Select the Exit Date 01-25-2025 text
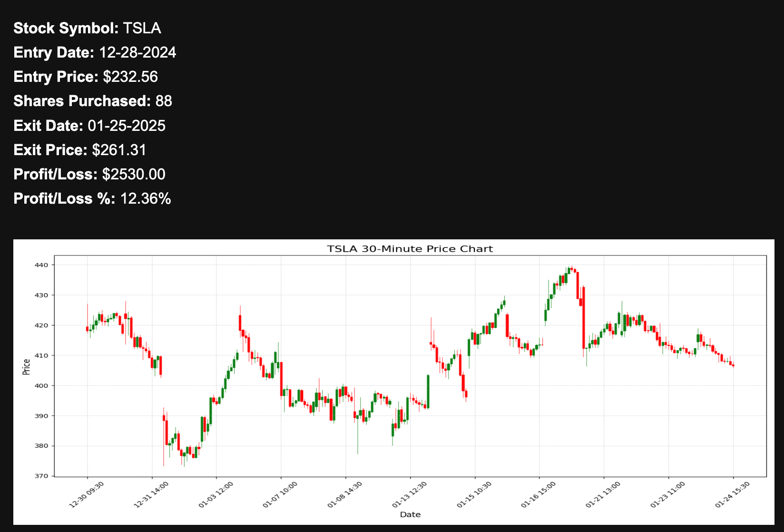Image resolution: width=784 pixels, height=532 pixels. pyautogui.click(x=89, y=126)
